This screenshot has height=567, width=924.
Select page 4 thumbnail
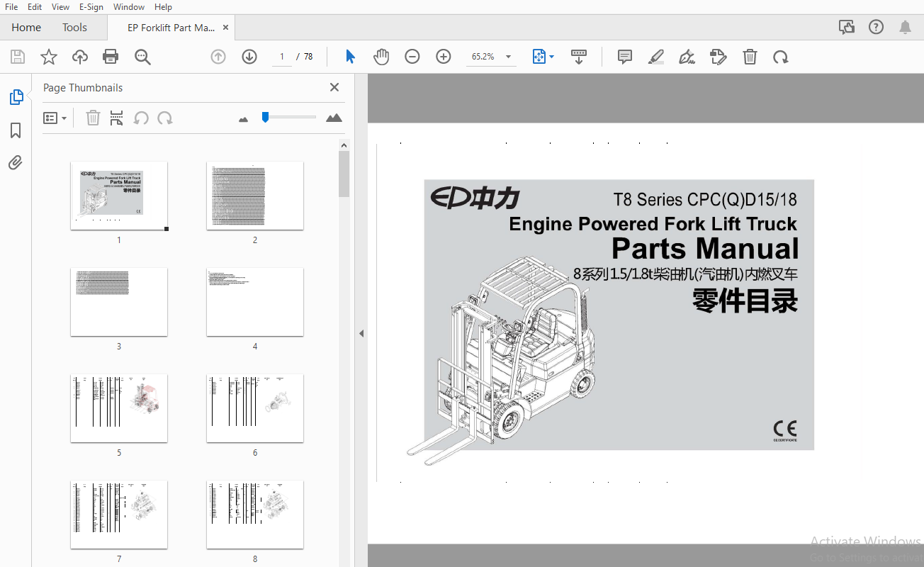pyautogui.click(x=255, y=302)
